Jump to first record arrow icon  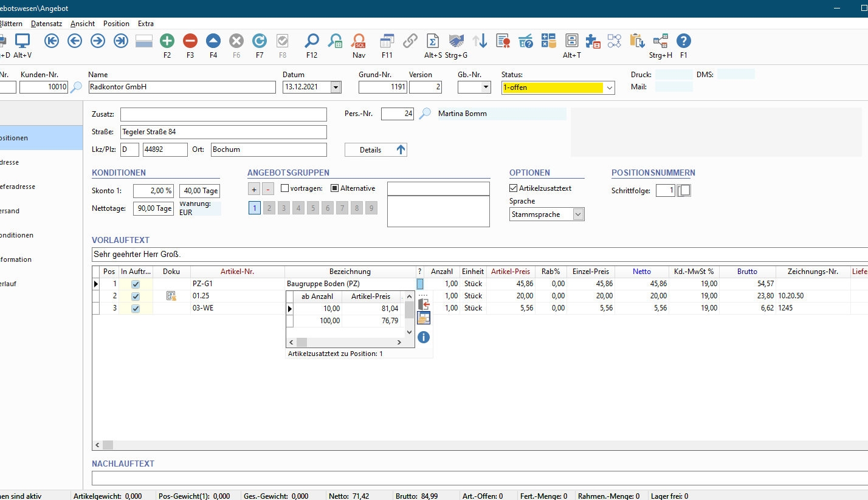click(x=52, y=41)
